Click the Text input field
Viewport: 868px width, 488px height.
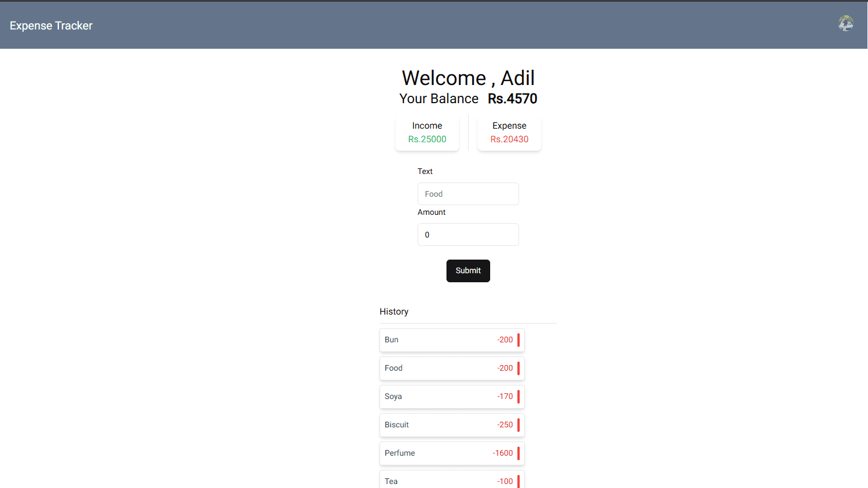[x=467, y=194]
